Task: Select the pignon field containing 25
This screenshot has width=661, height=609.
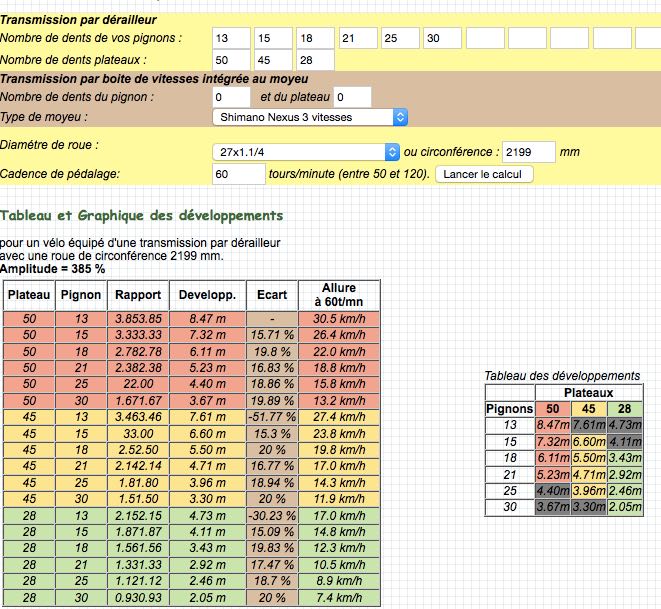Action: pyautogui.click(x=400, y=38)
